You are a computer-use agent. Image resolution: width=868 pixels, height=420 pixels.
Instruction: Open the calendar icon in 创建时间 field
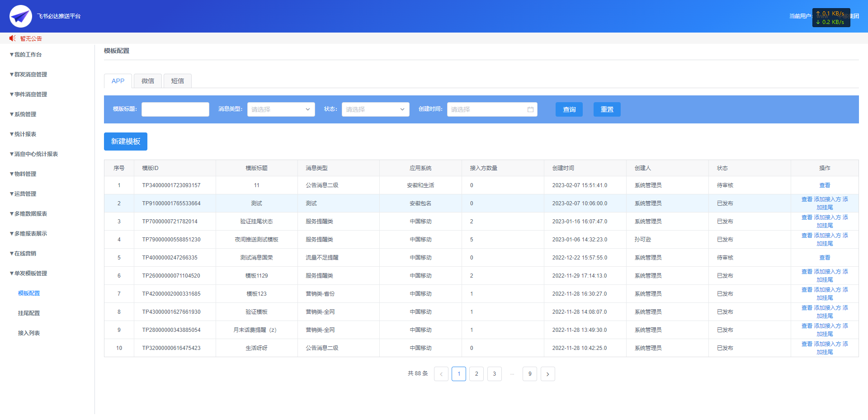coord(530,109)
